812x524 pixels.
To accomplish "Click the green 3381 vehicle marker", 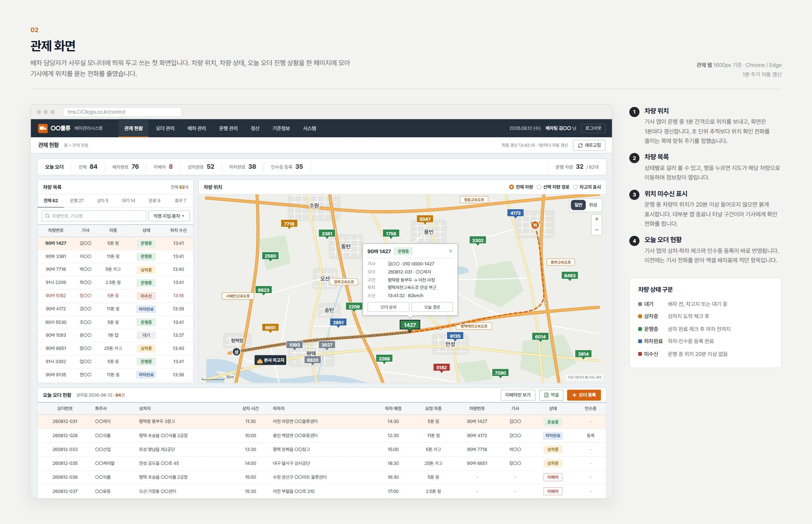I will (327, 234).
